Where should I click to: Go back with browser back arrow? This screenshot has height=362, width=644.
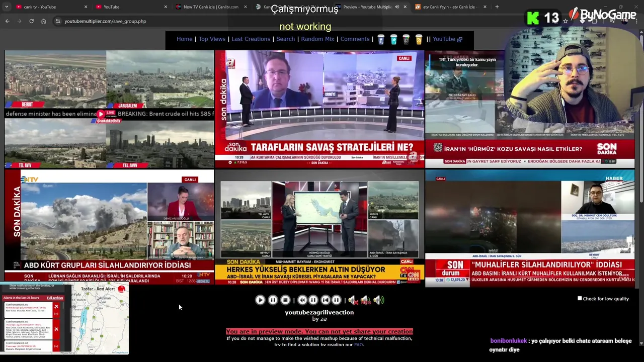8,21
